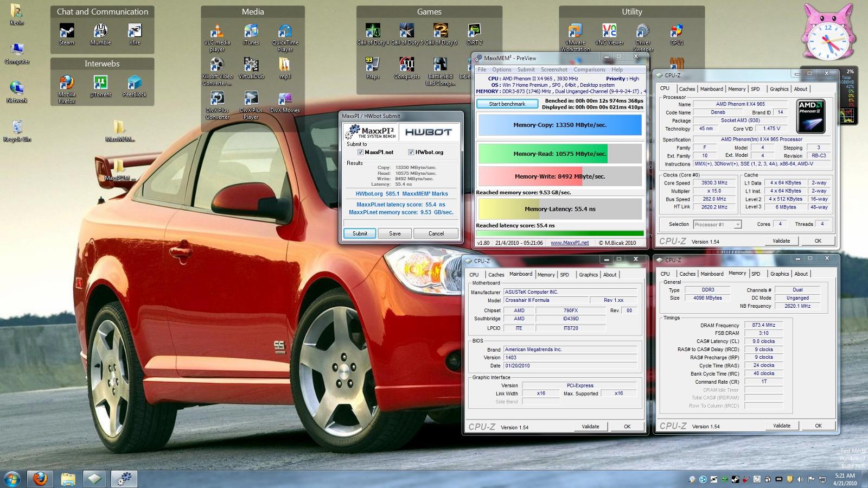This screenshot has height=488, width=868.
Task: Open DiRT 2 game shortcut
Action: tap(475, 34)
